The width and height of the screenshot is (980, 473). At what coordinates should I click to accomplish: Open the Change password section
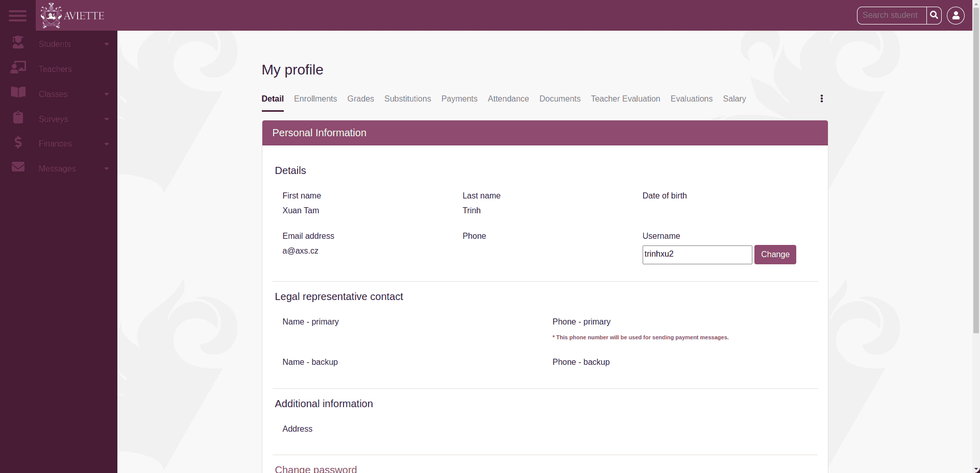pos(315,468)
